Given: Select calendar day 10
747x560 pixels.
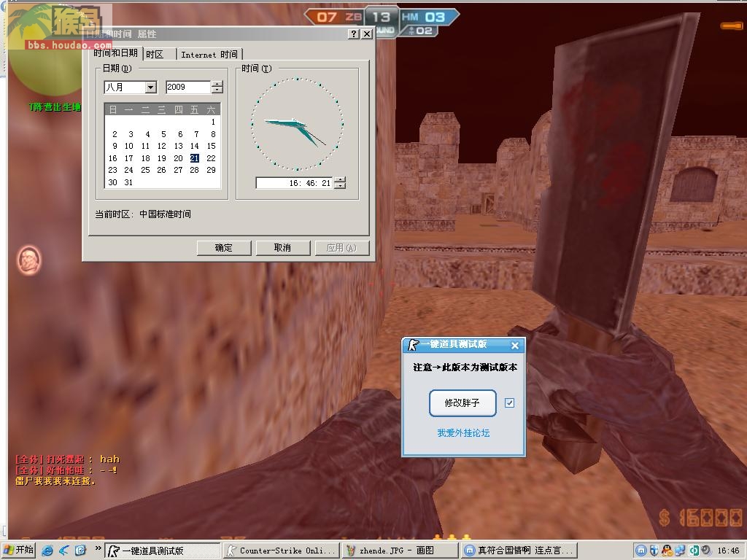Looking at the screenshot, I should [128, 146].
